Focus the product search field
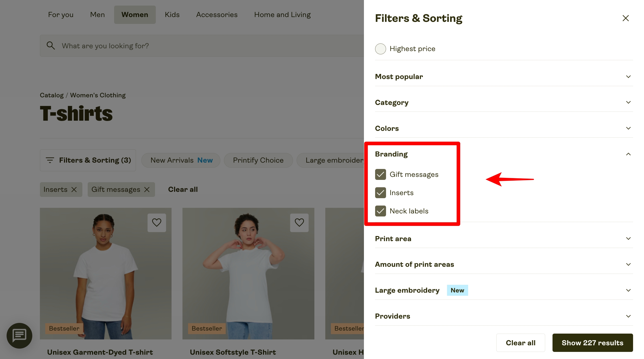This screenshot has width=644, height=359. coord(202,46)
